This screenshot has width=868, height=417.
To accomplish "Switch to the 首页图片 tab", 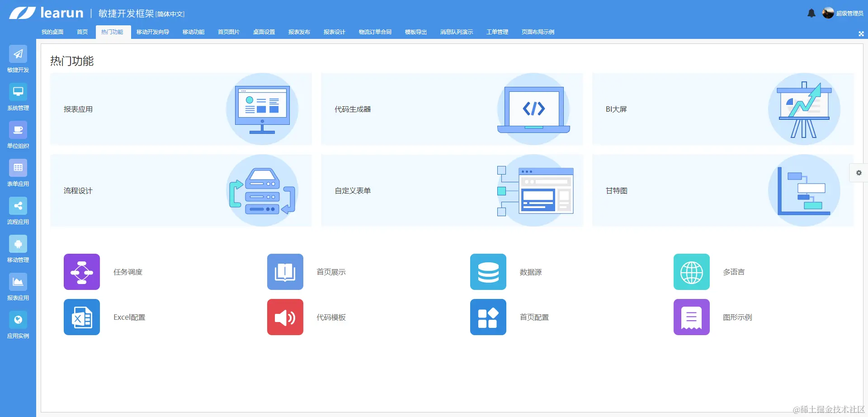I will (x=229, y=32).
